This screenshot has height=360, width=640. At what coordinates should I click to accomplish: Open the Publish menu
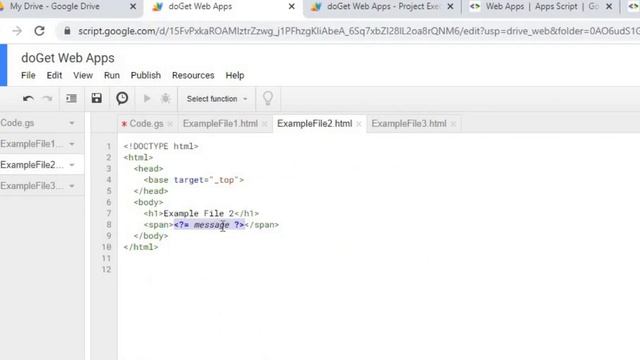click(146, 76)
